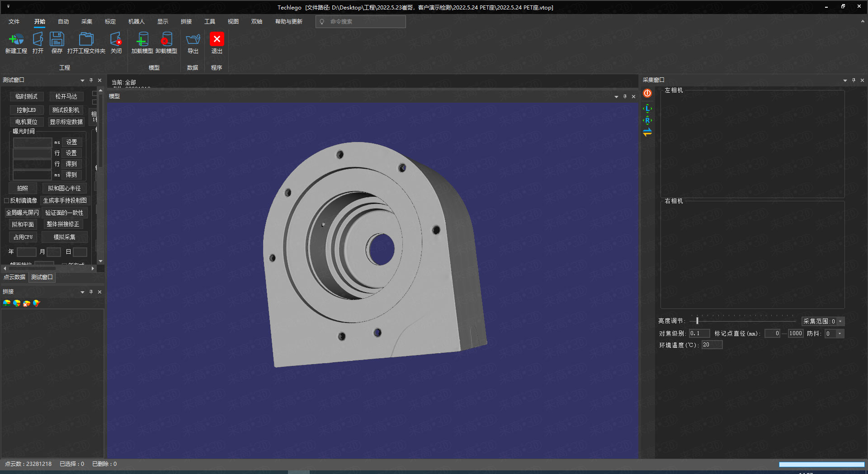This screenshot has height=474, width=868.
Task: Expand the 防抖 dropdown
Action: pos(840,334)
